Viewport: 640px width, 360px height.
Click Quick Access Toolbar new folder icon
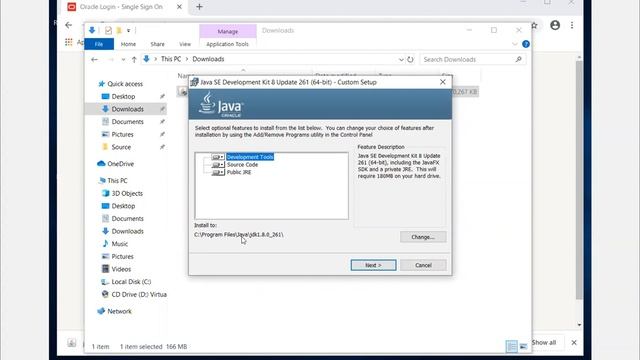[119, 31]
